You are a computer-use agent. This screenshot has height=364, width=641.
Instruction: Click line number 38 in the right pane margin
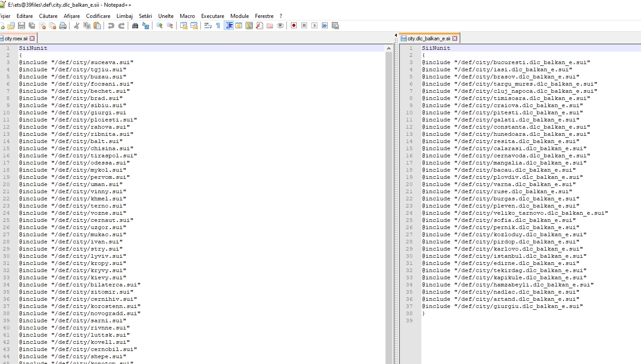[x=410, y=313]
